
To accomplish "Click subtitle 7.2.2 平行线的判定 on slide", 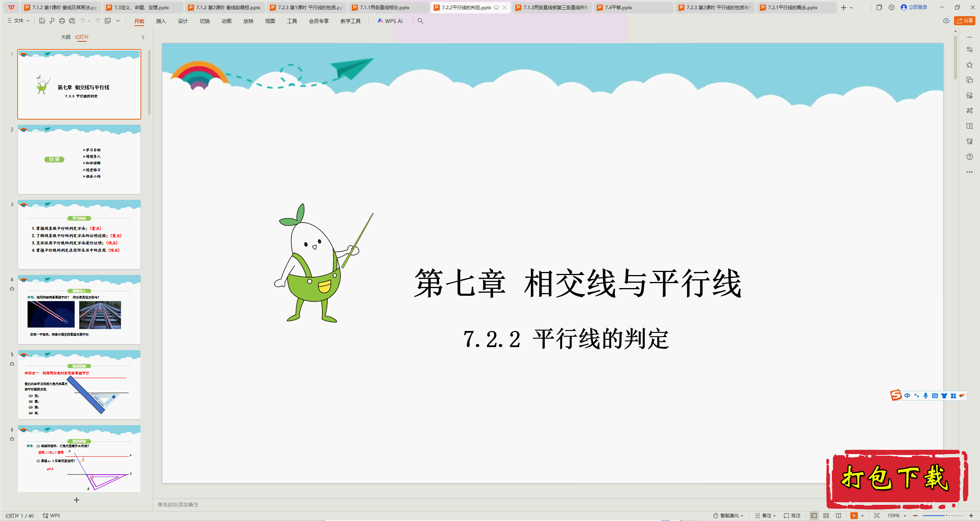I will pos(566,339).
